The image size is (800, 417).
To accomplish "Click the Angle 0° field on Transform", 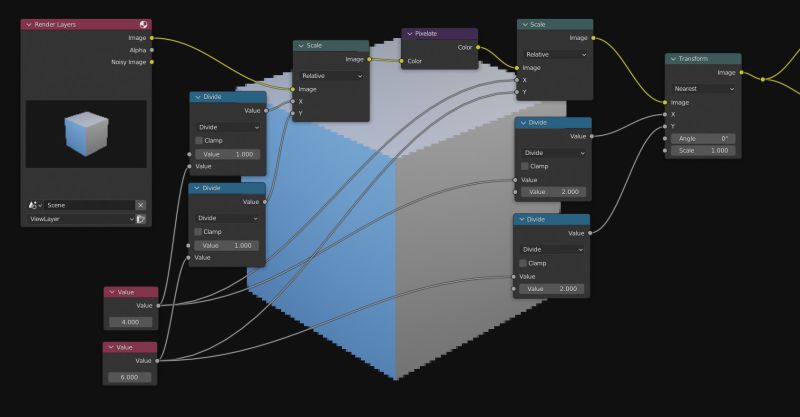I will pyautogui.click(x=704, y=138).
